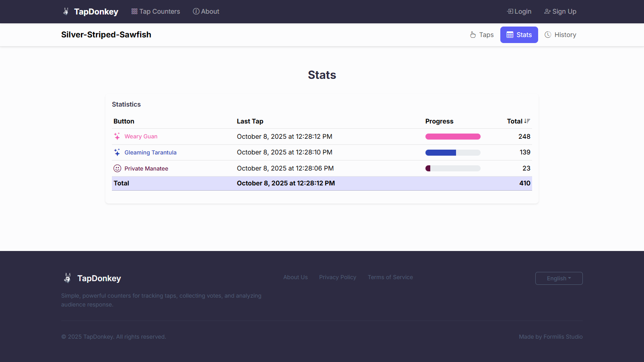This screenshot has width=644, height=362.
Task: Open the Private Manatee button link
Action: coord(146,169)
